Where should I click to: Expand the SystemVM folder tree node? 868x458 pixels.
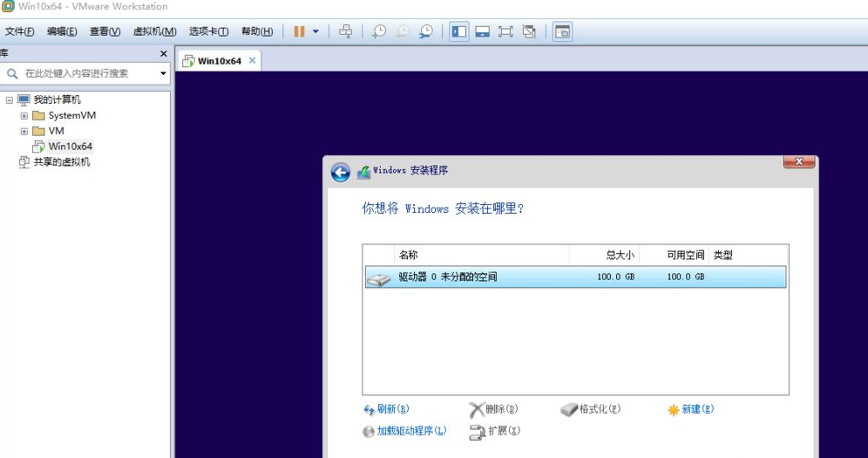(24, 116)
